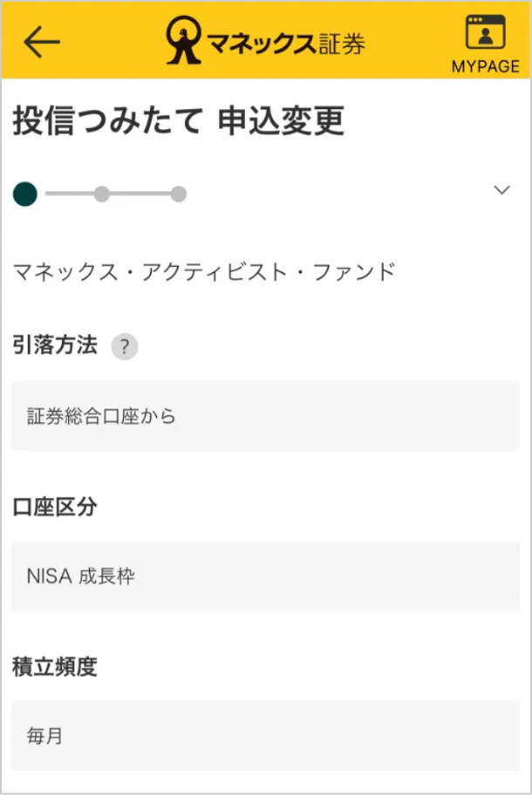Image resolution: width=532 pixels, height=795 pixels.
Task: Click progress line between first and second steps
Action: point(65,194)
